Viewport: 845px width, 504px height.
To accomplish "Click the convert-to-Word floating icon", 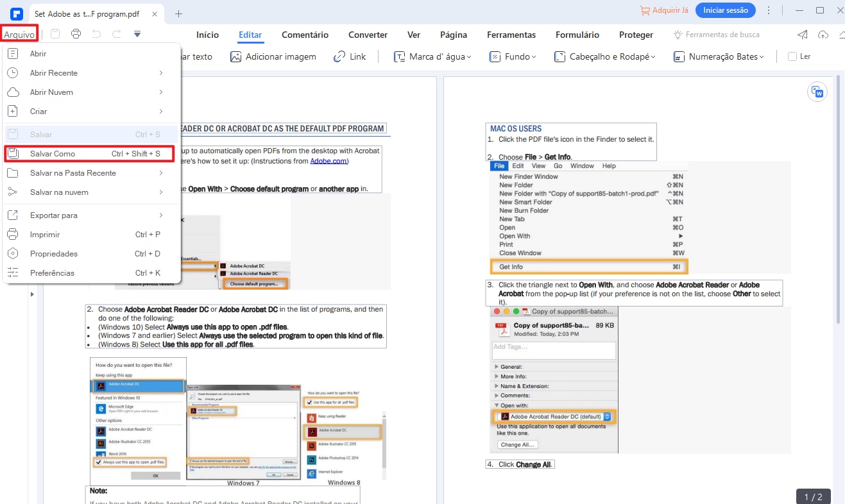I will click(x=817, y=92).
